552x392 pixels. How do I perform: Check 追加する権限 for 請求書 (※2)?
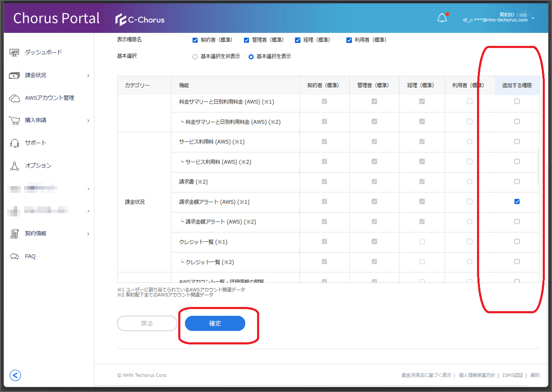point(517,181)
